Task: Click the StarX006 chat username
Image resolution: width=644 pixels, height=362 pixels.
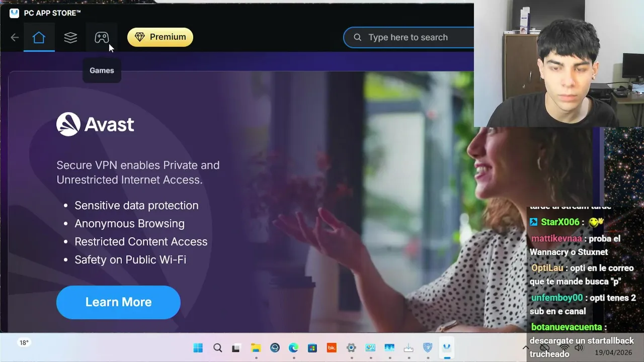Action: click(x=560, y=222)
